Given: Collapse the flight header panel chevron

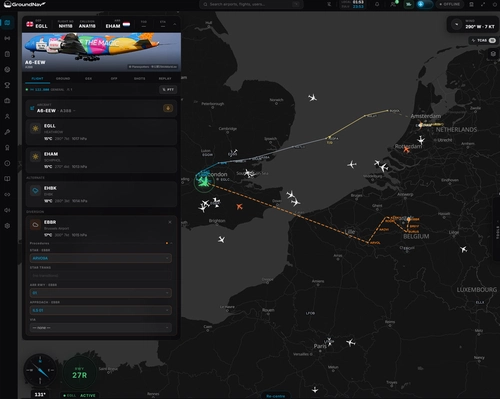Looking at the screenshot, I should [174, 24].
